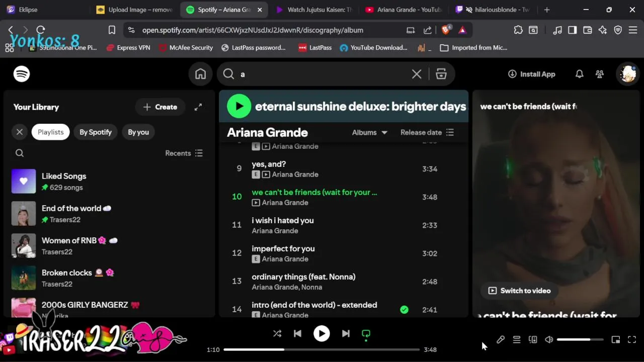
Task: Skip to the previous track
Action: [x=297, y=333]
